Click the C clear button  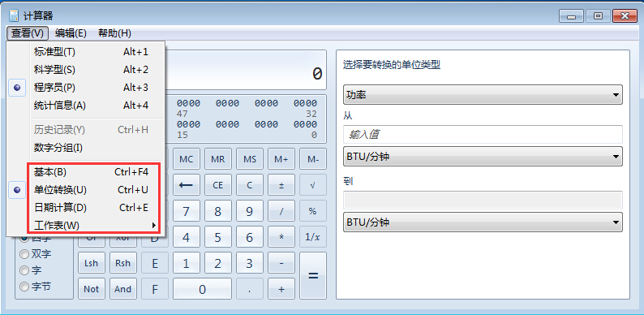click(249, 185)
